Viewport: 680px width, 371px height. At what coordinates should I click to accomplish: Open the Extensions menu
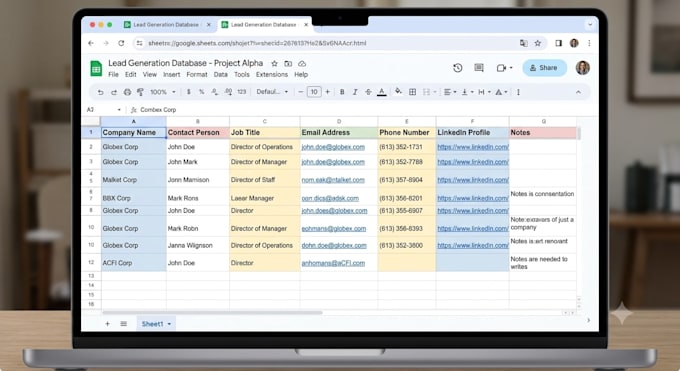[x=272, y=75]
